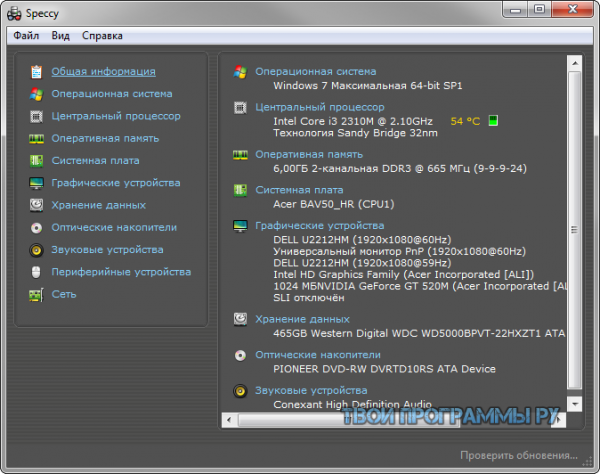Click motherboard icon beside sidebar Системная плата
600x474 pixels.
[36, 161]
